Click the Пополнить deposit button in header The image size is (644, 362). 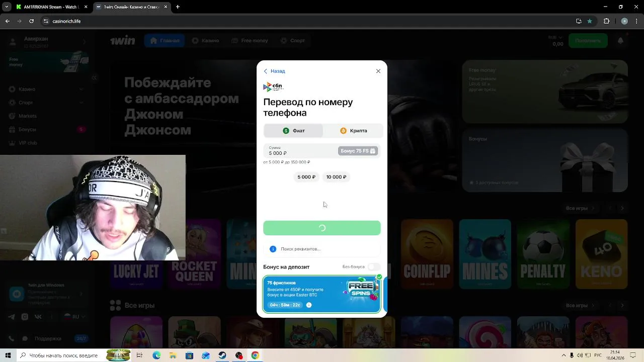click(x=588, y=41)
